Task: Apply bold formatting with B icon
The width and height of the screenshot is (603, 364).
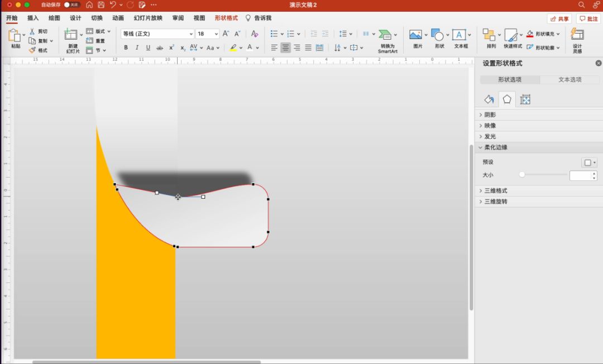Action: pos(126,47)
